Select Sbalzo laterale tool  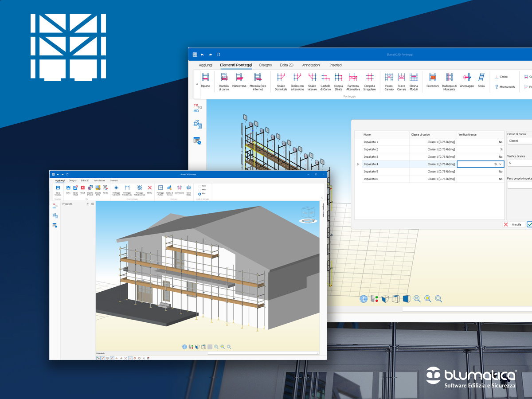(x=312, y=82)
